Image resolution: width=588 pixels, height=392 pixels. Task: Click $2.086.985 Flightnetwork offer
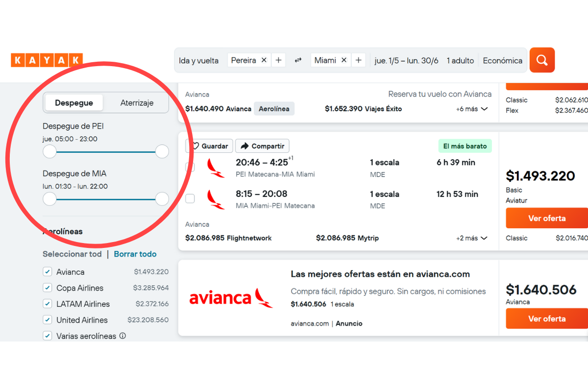[228, 238]
